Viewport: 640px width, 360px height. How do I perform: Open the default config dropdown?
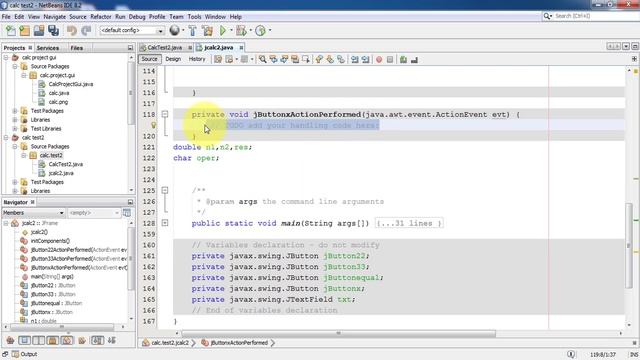132,31
